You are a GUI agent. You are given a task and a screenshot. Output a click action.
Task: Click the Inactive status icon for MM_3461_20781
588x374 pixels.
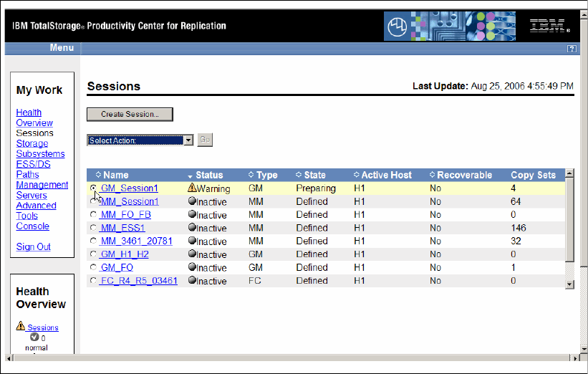coord(192,241)
